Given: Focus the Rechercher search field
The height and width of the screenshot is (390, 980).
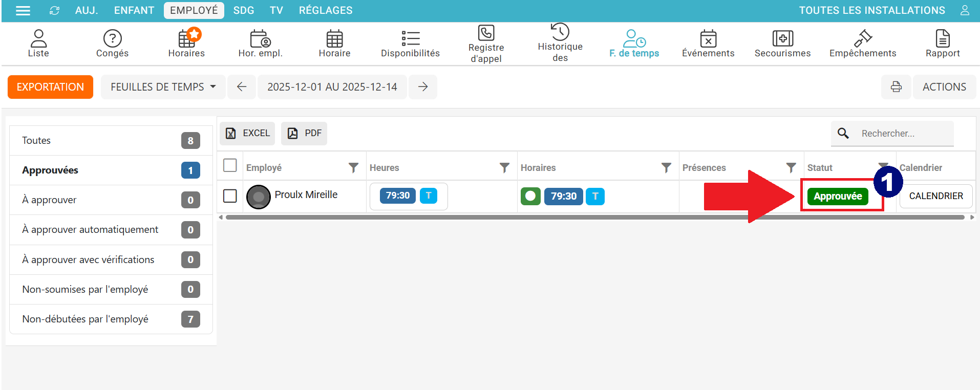Looking at the screenshot, I should tap(904, 134).
